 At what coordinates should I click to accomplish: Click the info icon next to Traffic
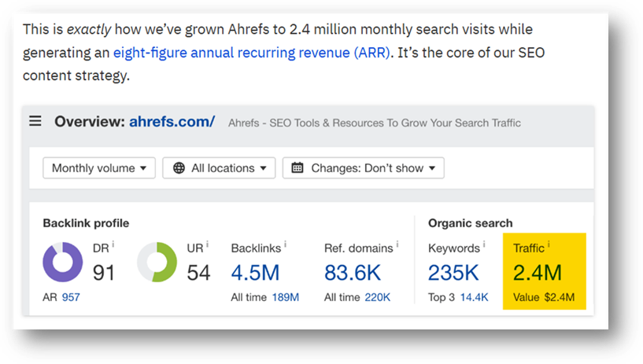pyautogui.click(x=549, y=245)
